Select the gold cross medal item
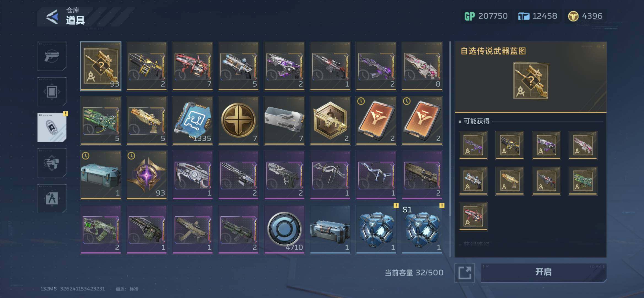 pos(238,120)
